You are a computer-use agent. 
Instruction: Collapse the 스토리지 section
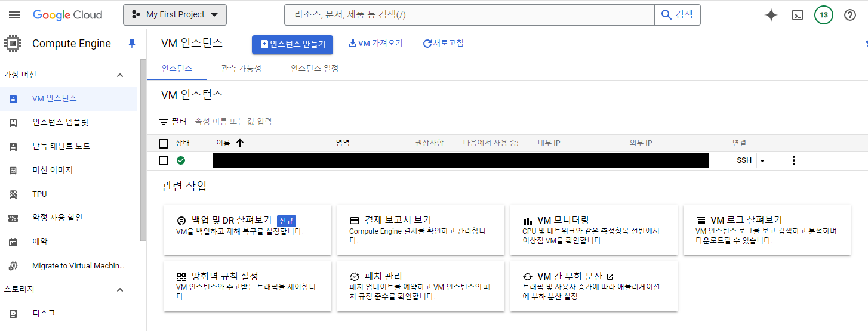click(x=120, y=290)
